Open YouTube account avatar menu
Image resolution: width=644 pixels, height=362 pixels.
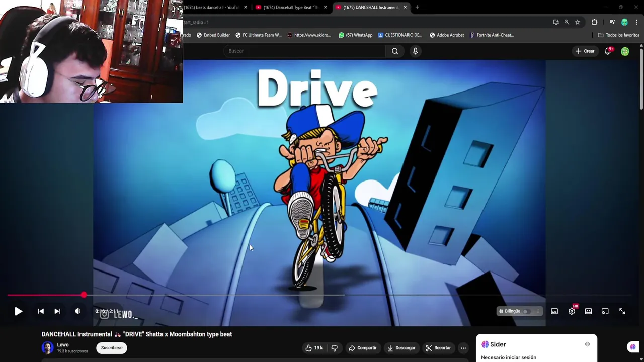click(625, 51)
